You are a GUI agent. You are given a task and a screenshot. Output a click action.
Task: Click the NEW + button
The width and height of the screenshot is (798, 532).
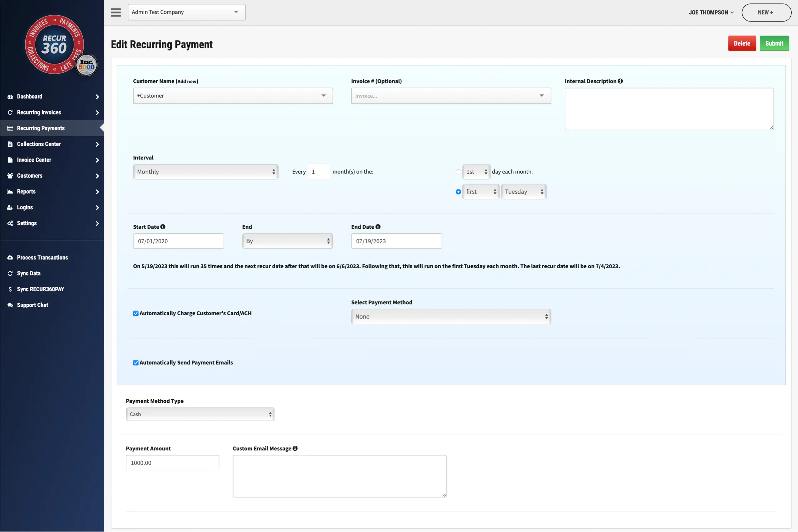(x=766, y=12)
